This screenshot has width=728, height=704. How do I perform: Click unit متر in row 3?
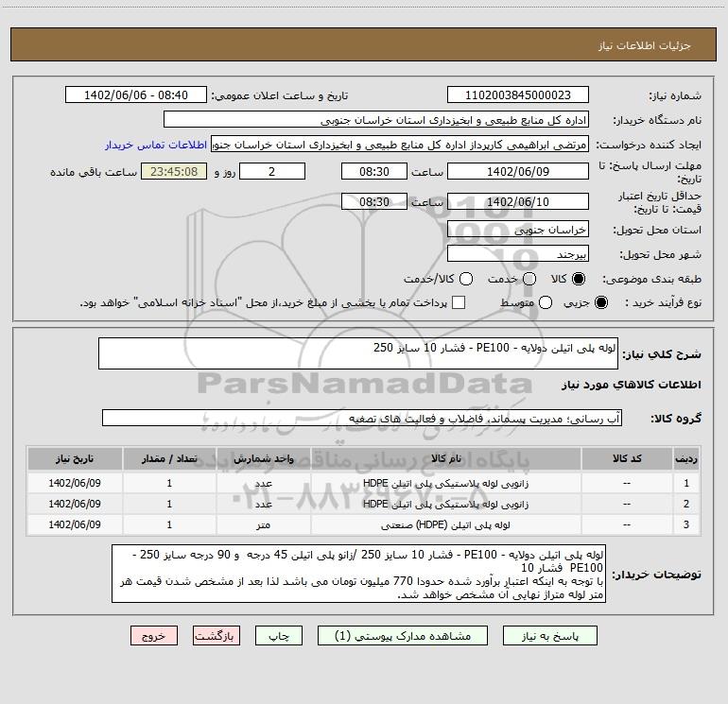[x=263, y=524]
